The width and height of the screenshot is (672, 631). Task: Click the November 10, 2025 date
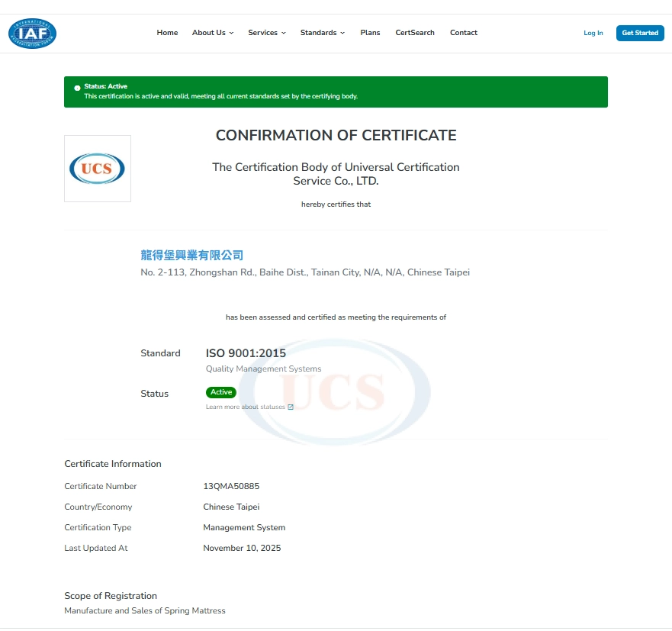pyautogui.click(x=242, y=548)
